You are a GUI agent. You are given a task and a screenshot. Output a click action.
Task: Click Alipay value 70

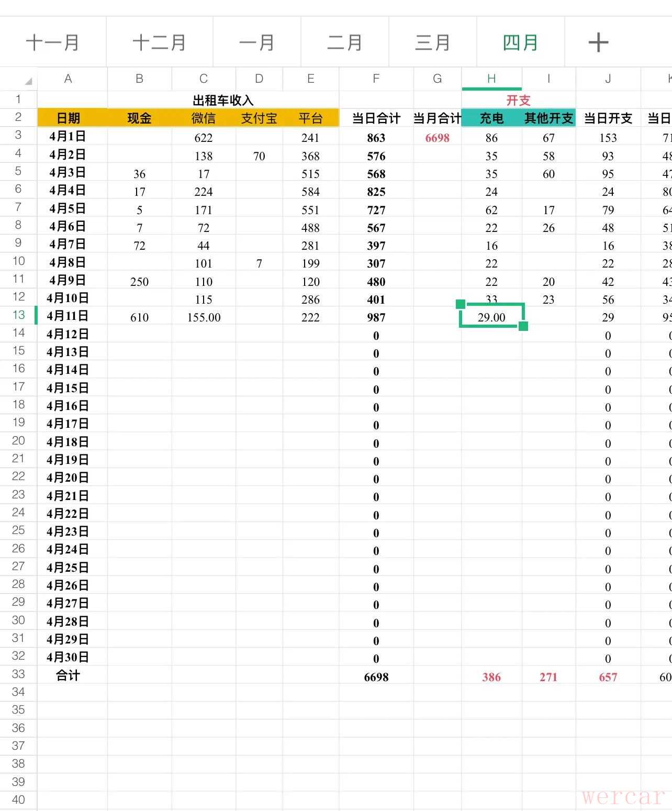259,156
